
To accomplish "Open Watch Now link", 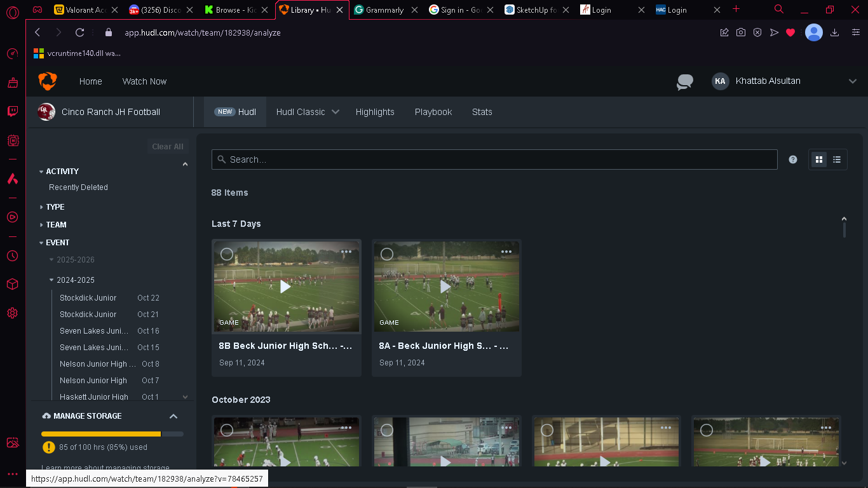I will 144,81.
